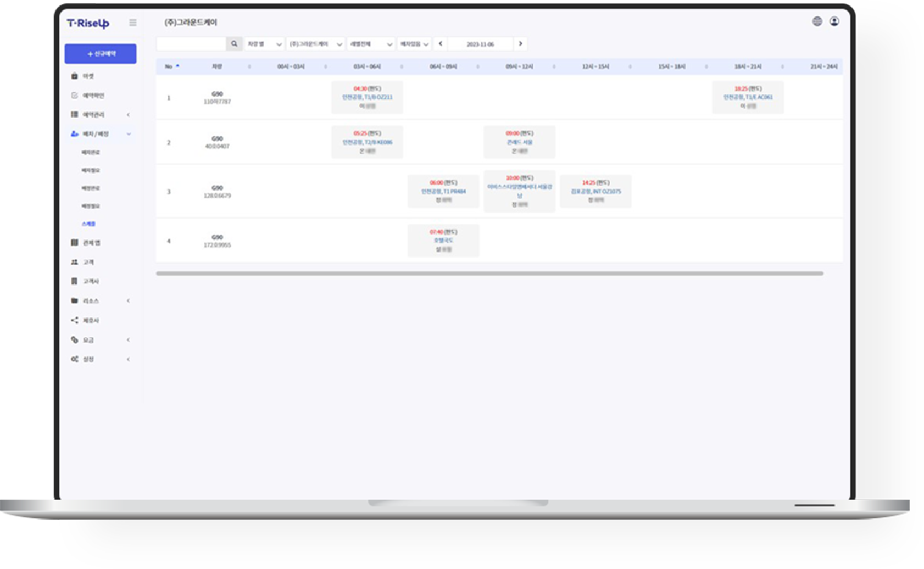The image size is (924, 569).
Task: Click the 요금 link icon in sidebar
Action: pos(74,339)
